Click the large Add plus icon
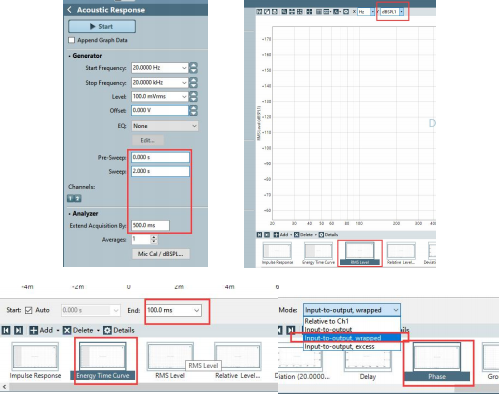 pyautogui.click(x=33, y=330)
